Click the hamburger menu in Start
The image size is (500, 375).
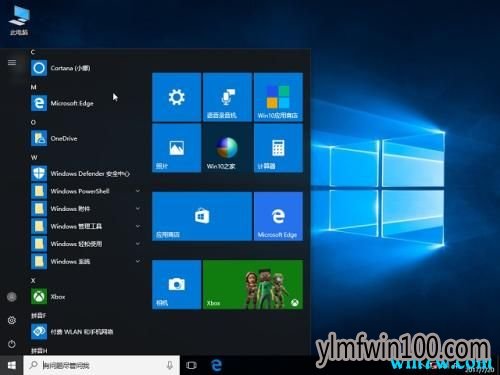click(12, 63)
